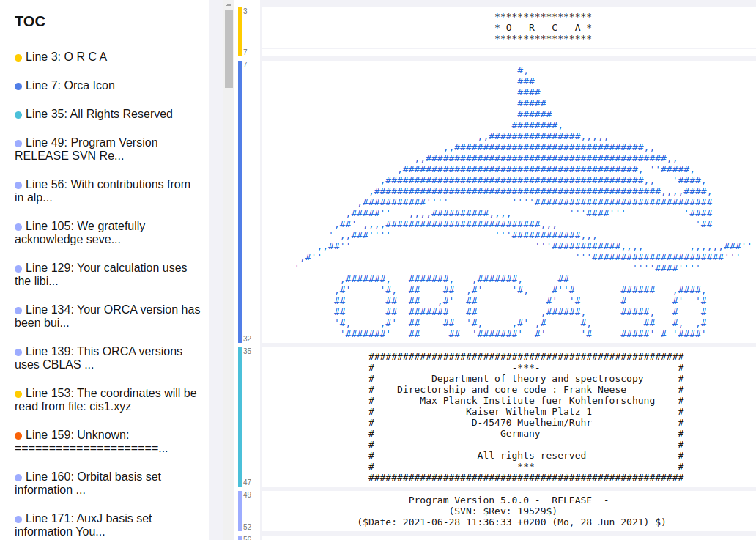Click TOC scrollbar up arrow

229,4
